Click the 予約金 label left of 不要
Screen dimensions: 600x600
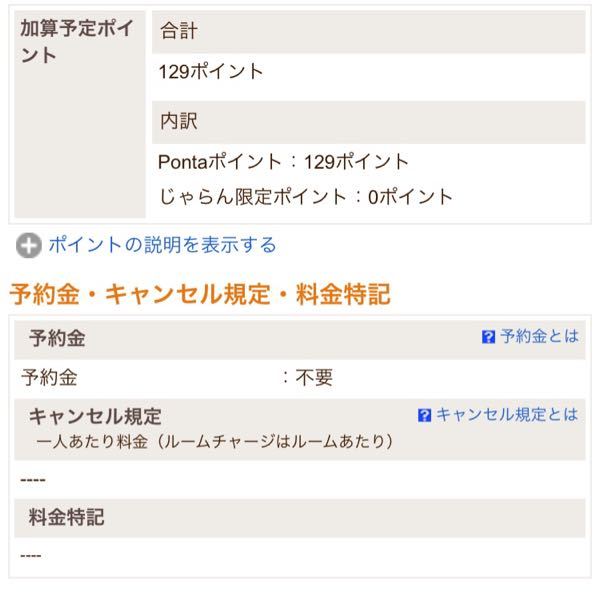49,378
